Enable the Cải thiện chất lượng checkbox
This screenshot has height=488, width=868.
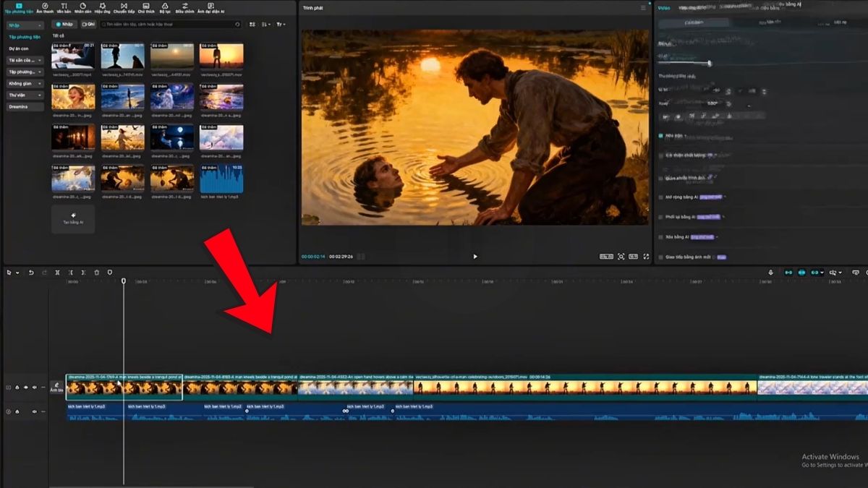click(x=660, y=155)
